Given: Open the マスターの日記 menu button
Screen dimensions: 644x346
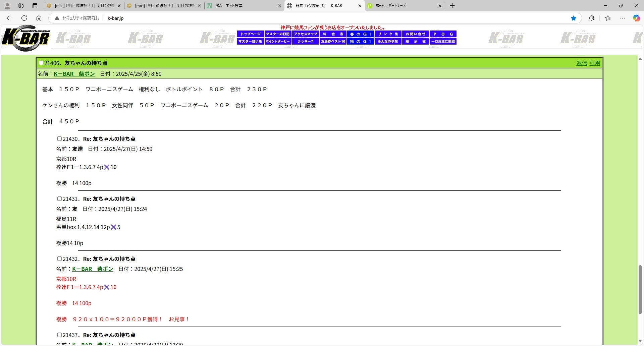Looking at the screenshot, I should [x=278, y=34].
